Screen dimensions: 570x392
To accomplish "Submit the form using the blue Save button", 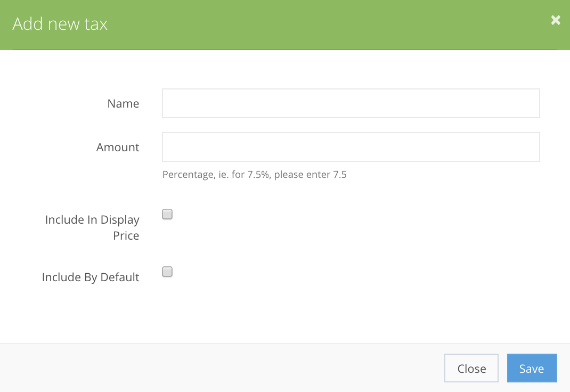I will [x=532, y=368].
